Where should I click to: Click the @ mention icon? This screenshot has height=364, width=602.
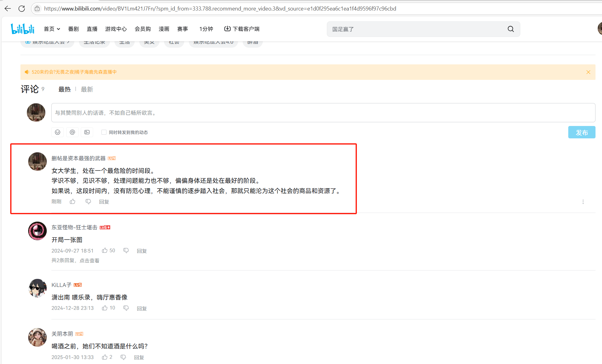click(x=72, y=132)
